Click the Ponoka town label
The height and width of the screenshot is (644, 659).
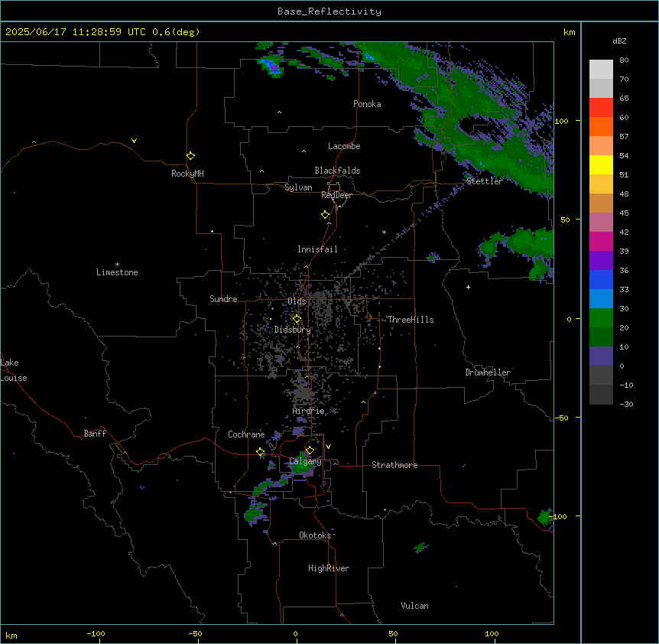click(367, 104)
